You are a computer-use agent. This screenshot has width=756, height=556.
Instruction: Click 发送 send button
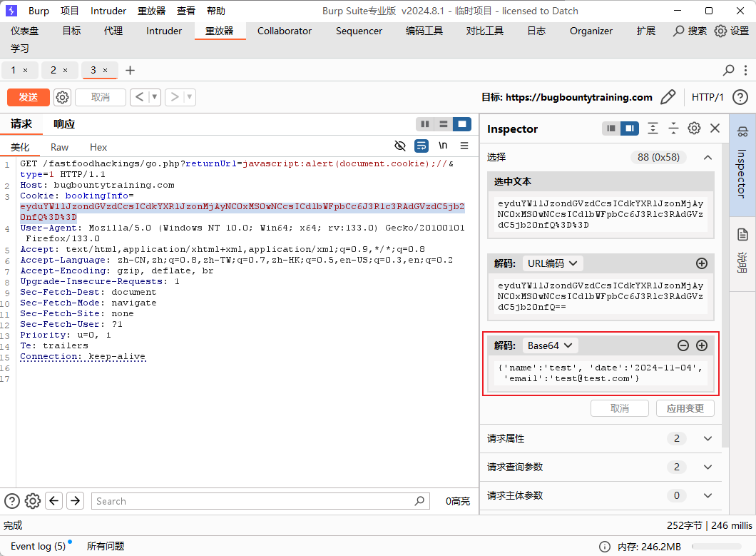point(29,98)
